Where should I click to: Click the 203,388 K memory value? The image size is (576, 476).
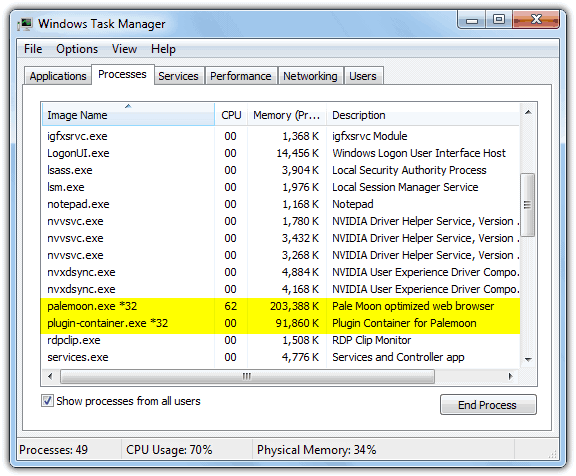pyautogui.click(x=294, y=306)
